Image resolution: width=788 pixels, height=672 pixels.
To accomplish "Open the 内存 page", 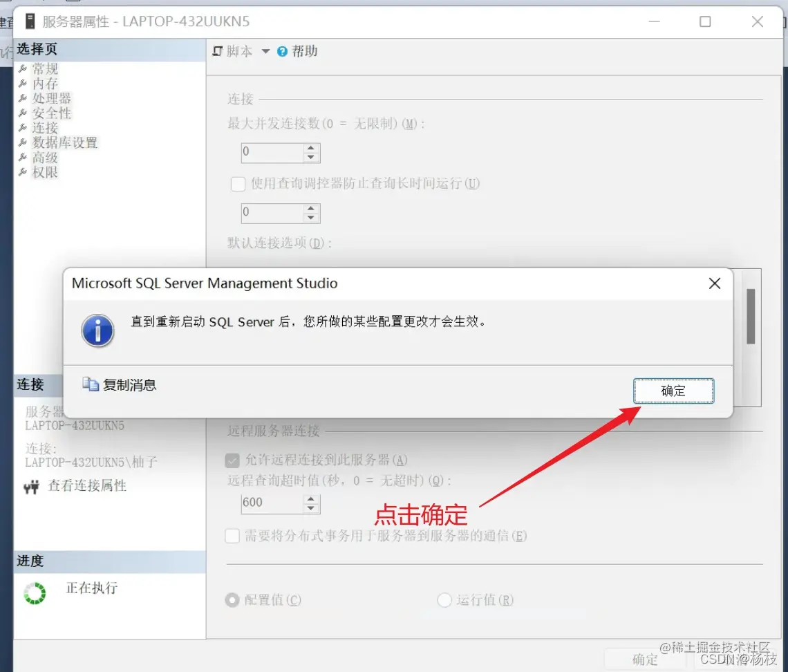I will 45,84.
